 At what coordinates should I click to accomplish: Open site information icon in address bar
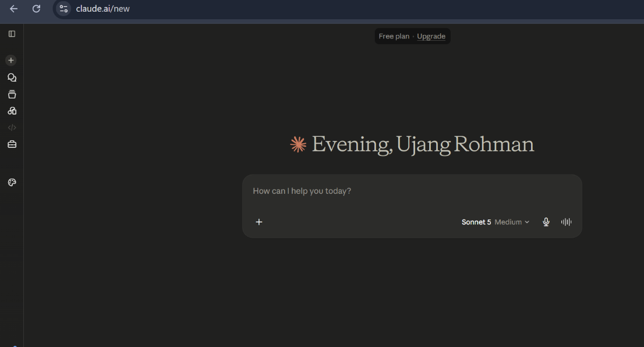point(63,9)
